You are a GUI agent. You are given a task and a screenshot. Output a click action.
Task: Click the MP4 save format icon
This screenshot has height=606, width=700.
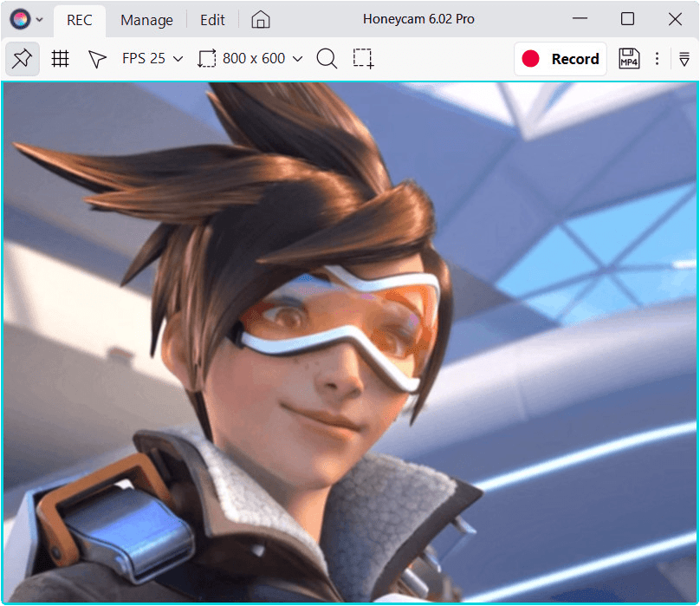coord(629,59)
